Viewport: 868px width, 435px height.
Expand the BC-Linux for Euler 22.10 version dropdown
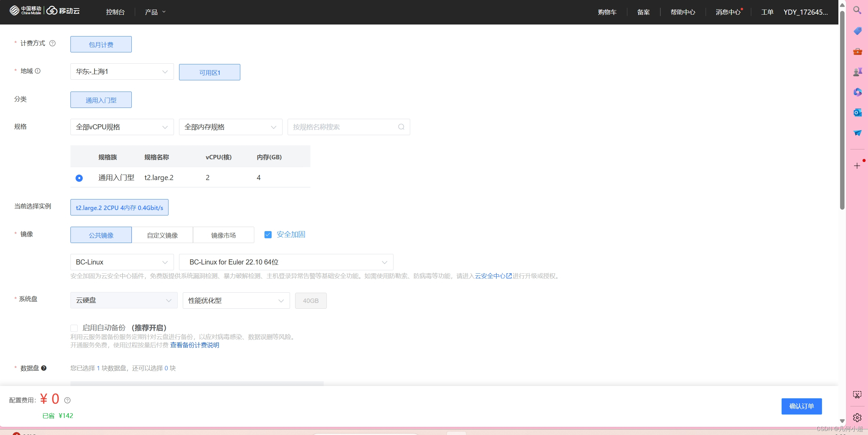tap(286, 262)
